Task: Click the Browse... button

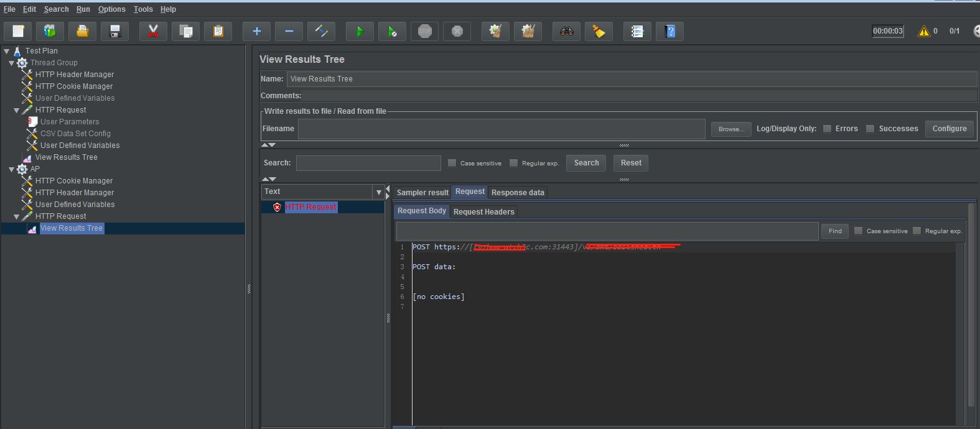Action: (731, 129)
